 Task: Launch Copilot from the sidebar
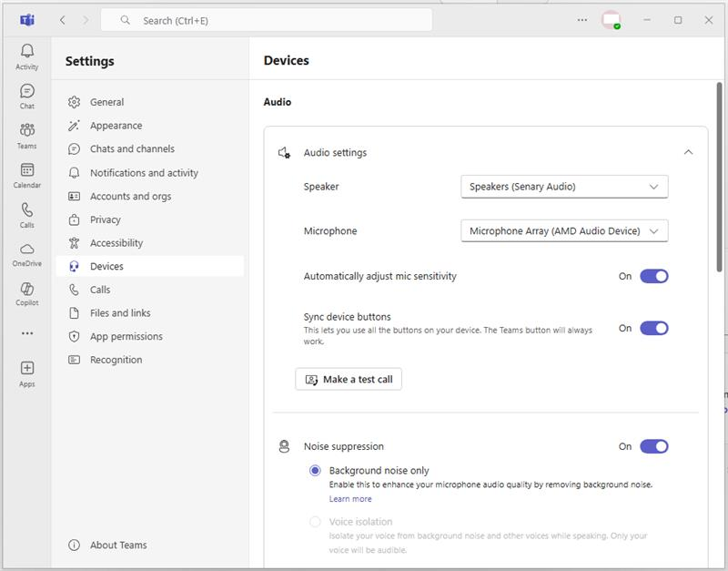click(27, 293)
